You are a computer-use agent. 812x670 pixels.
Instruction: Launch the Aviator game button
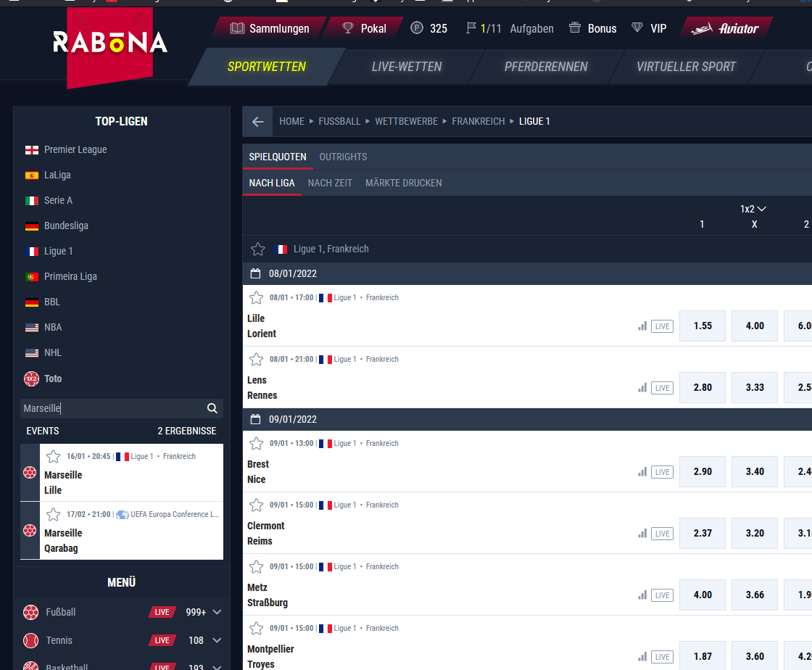726,28
